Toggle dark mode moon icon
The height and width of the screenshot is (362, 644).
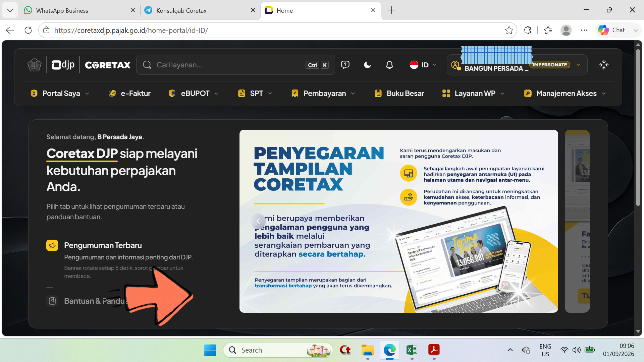(x=367, y=65)
